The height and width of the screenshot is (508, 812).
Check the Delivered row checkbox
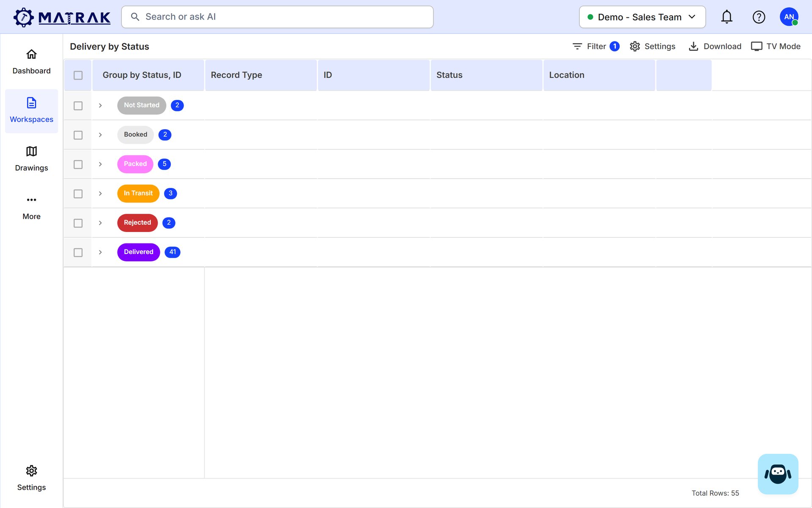click(78, 252)
